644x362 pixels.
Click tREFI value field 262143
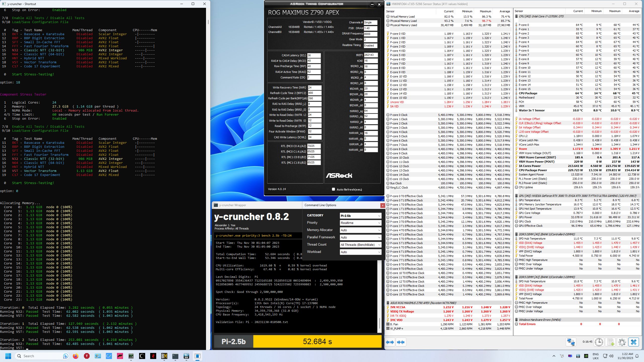pyautogui.click(x=371, y=55)
